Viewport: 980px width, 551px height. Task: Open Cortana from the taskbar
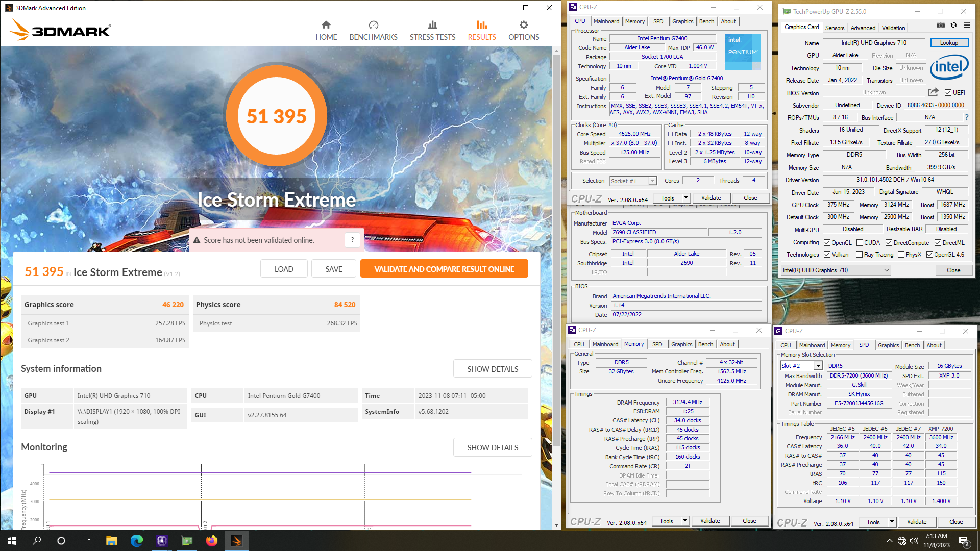(x=61, y=541)
